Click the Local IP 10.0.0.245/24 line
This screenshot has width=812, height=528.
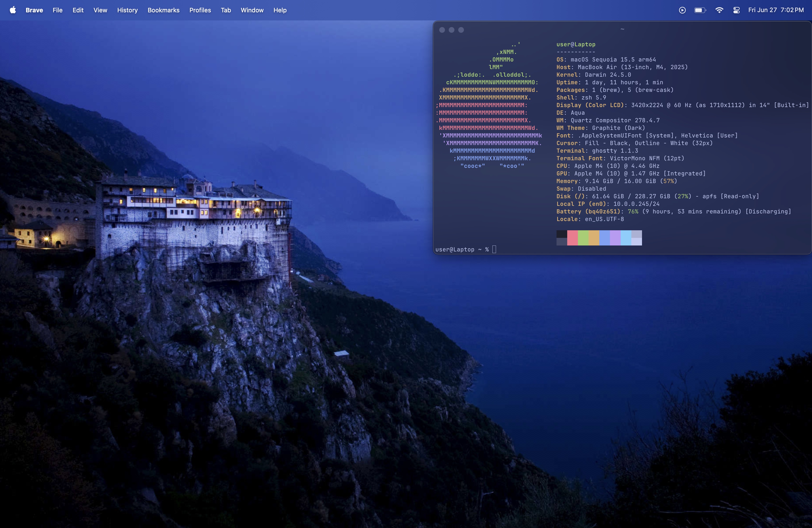(608, 204)
